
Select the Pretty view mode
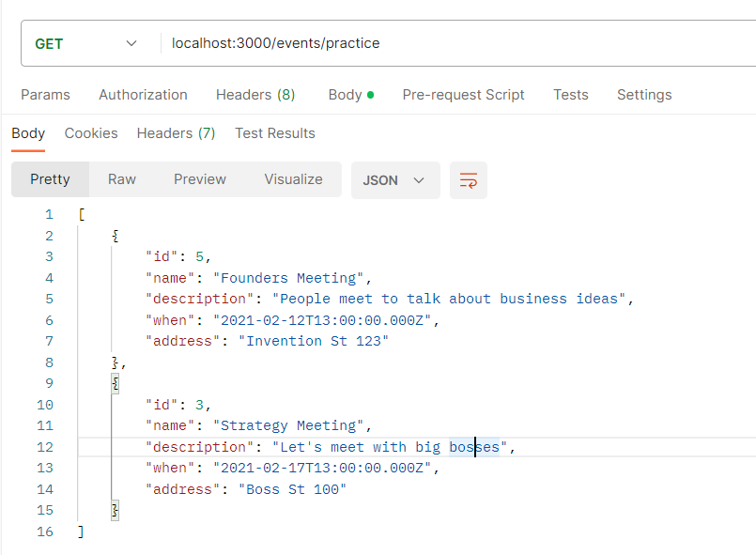(50, 179)
